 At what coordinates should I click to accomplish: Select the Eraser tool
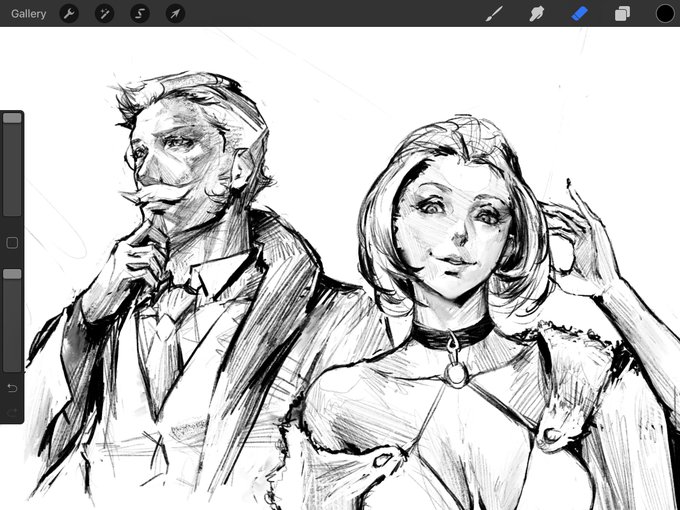tap(579, 14)
